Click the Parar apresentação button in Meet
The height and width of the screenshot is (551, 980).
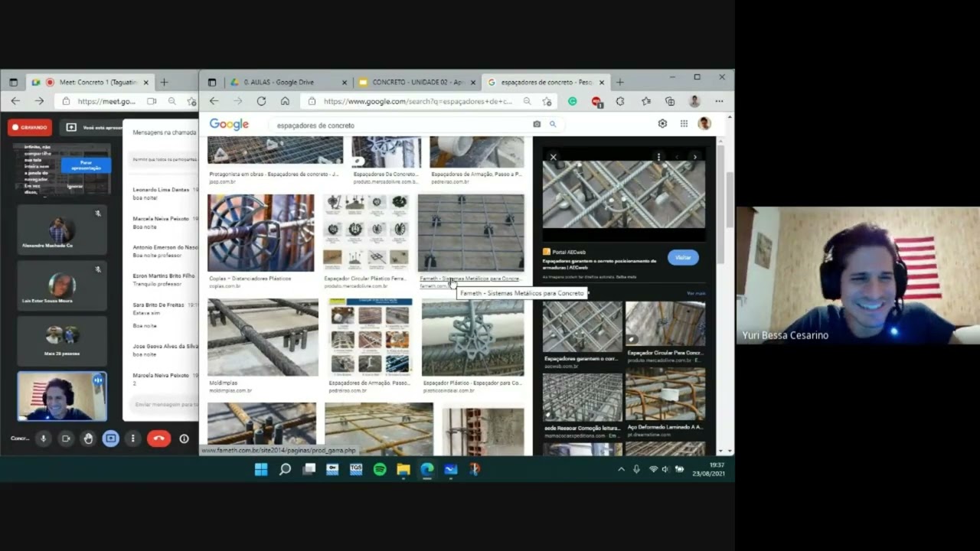(x=87, y=165)
